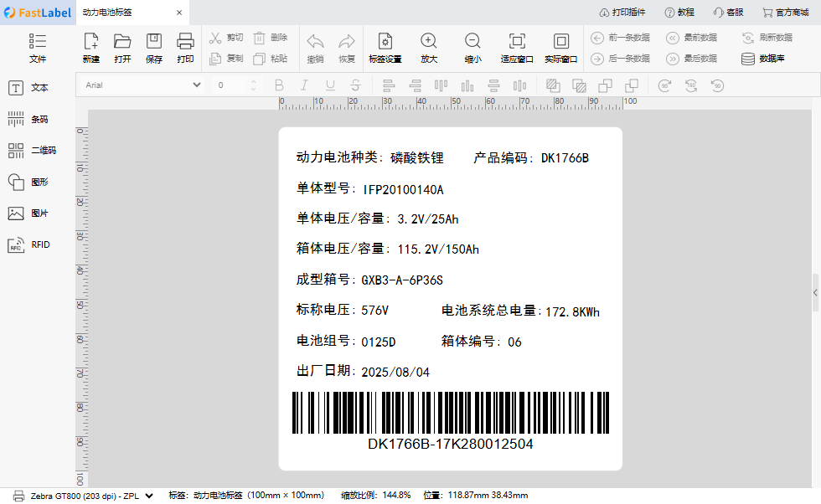Cut selection with 剪切
Screen dimensions: 821x504
(x=226, y=38)
